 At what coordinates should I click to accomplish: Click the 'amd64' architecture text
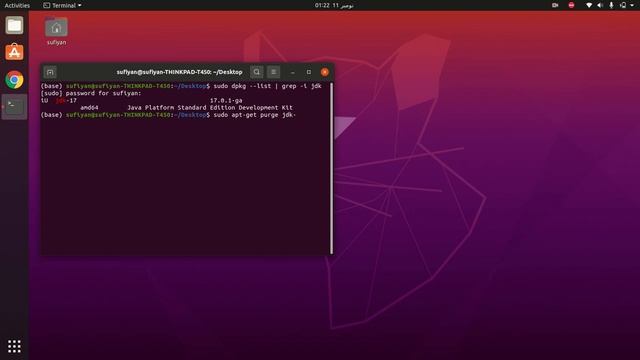tap(89, 108)
